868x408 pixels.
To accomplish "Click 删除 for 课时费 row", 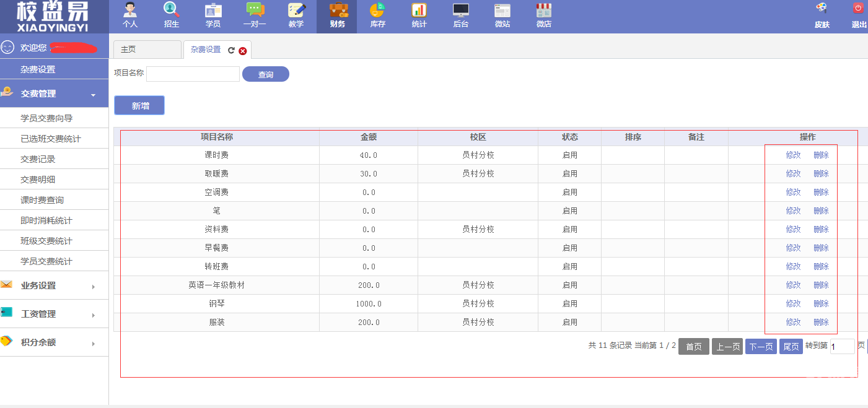I will (821, 155).
